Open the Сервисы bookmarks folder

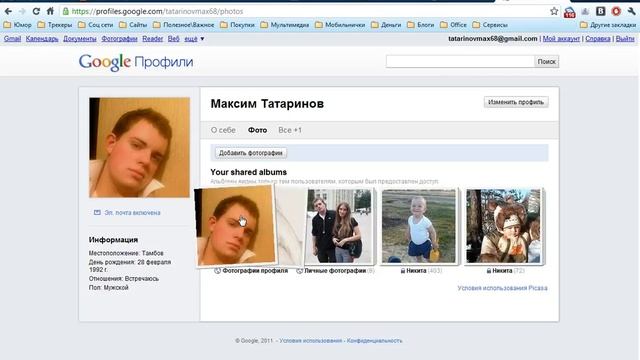(490, 25)
